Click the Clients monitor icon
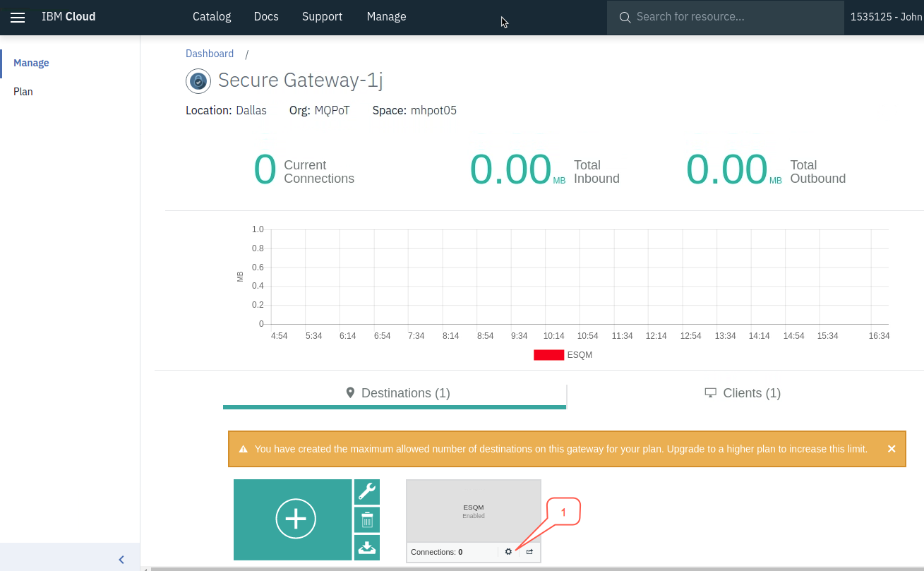The height and width of the screenshot is (571, 924). [x=711, y=393]
